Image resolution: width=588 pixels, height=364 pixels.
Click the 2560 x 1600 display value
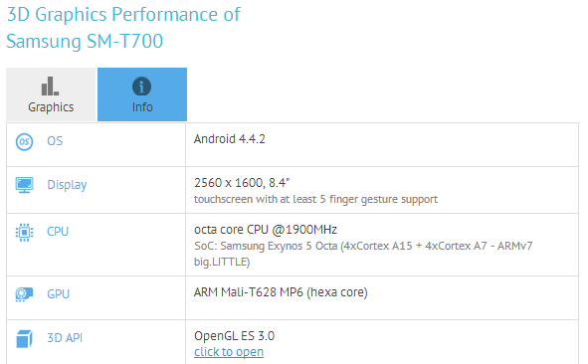242,183
